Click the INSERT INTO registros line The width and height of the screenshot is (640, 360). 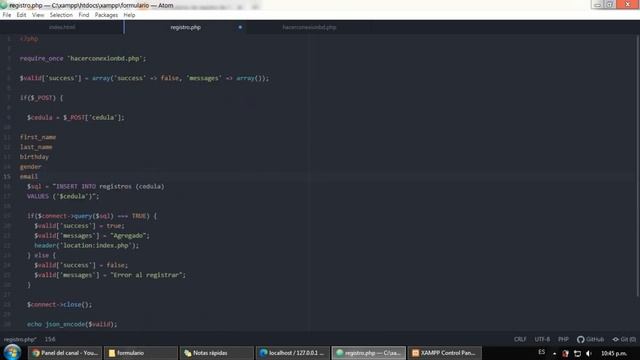click(x=96, y=187)
